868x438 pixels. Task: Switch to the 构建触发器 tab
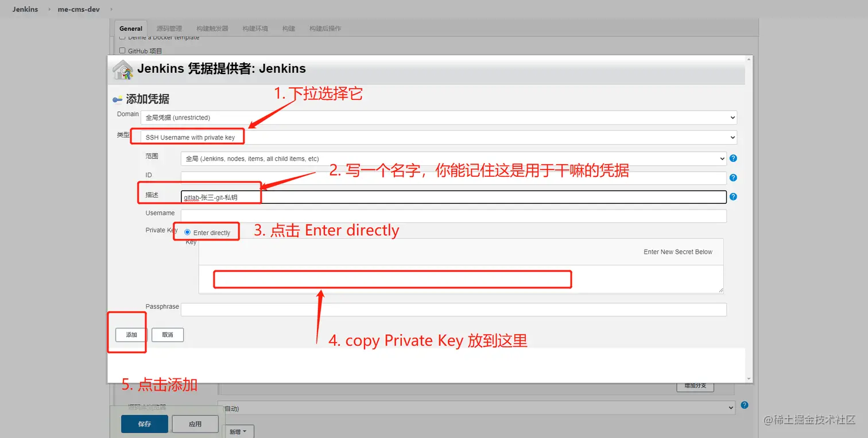point(212,28)
